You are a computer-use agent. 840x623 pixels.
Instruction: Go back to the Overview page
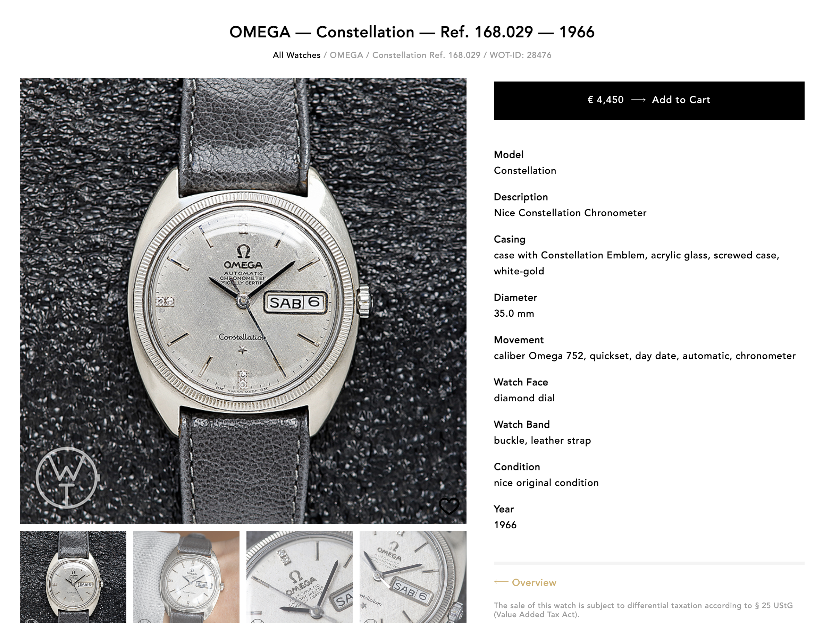pos(533,583)
